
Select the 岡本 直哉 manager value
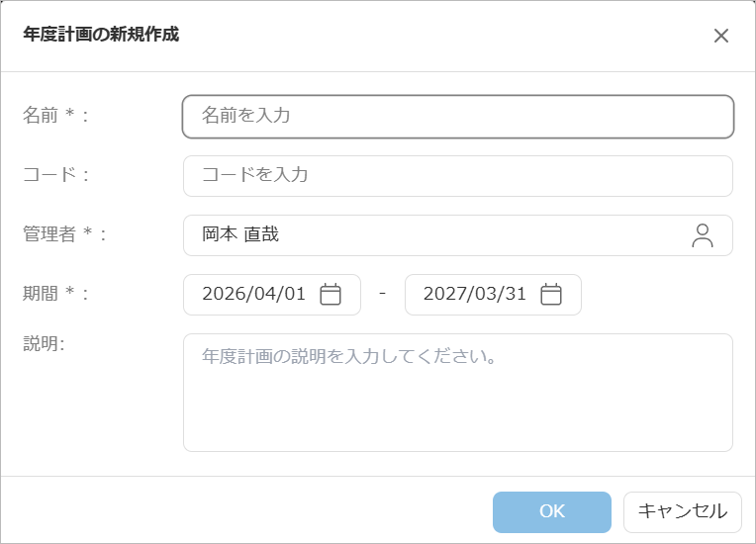point(240,235)
